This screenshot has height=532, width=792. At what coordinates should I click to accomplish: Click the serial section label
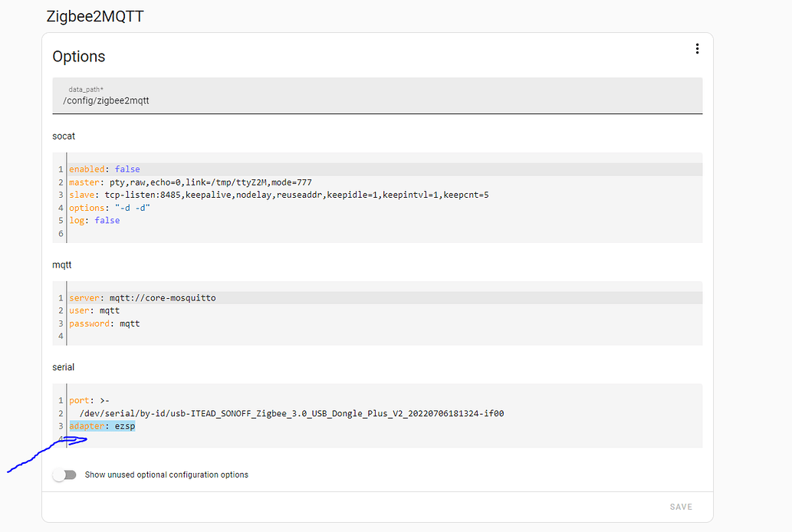62,366
